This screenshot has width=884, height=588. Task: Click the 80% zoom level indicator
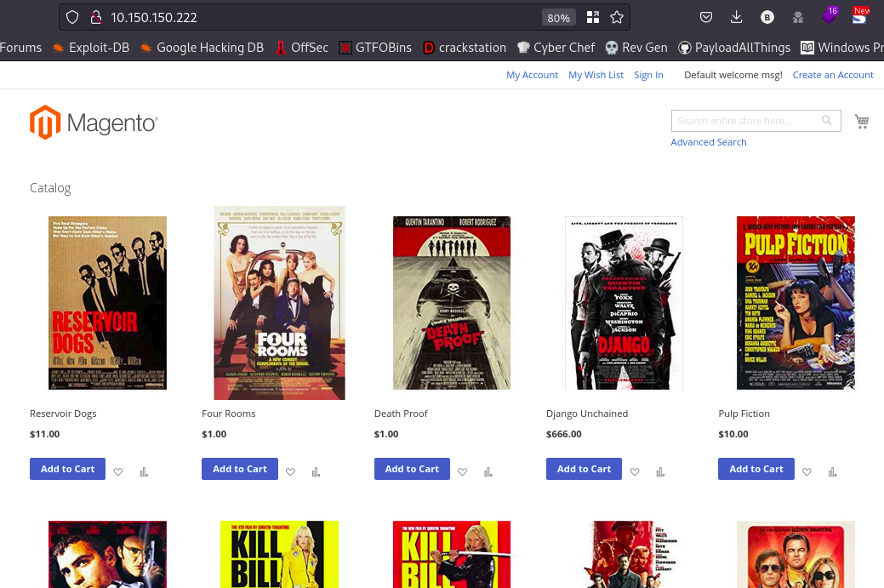[558, 18]
